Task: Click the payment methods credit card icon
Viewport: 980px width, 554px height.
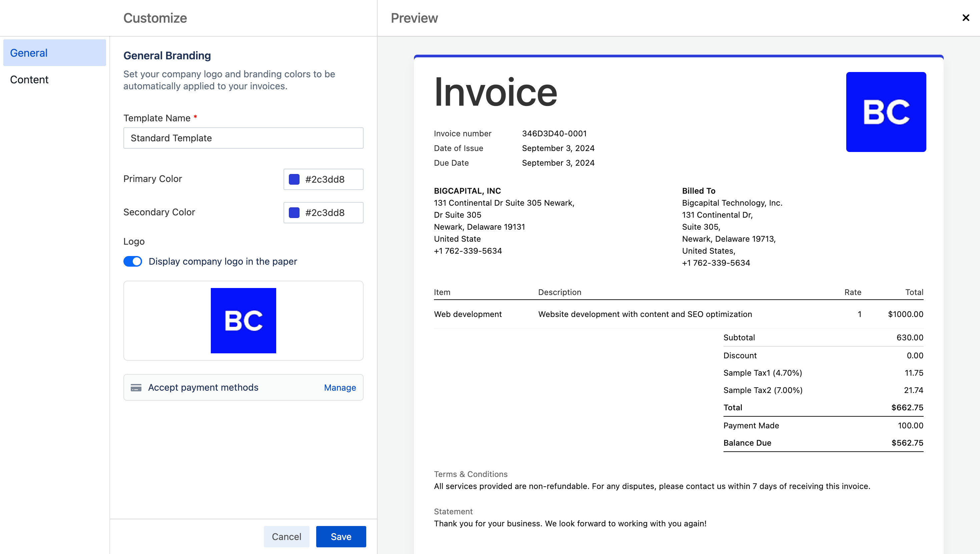Action: point(136,387)
